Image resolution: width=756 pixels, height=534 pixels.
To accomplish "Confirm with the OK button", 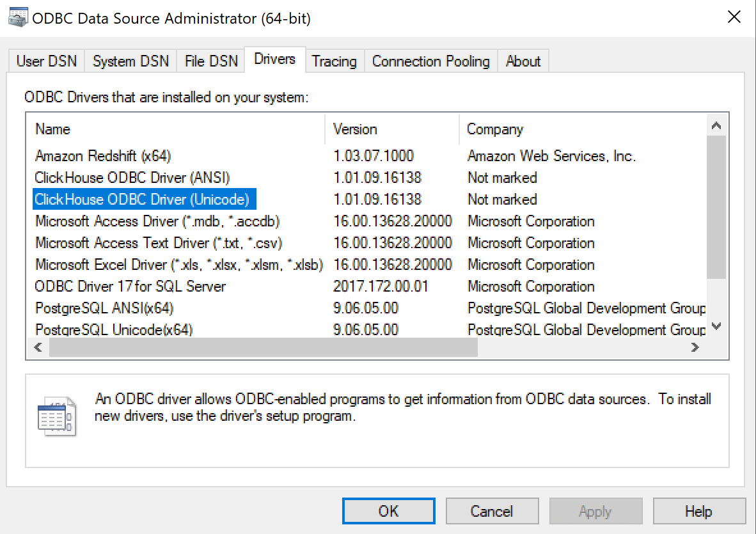I will [389, 511].
